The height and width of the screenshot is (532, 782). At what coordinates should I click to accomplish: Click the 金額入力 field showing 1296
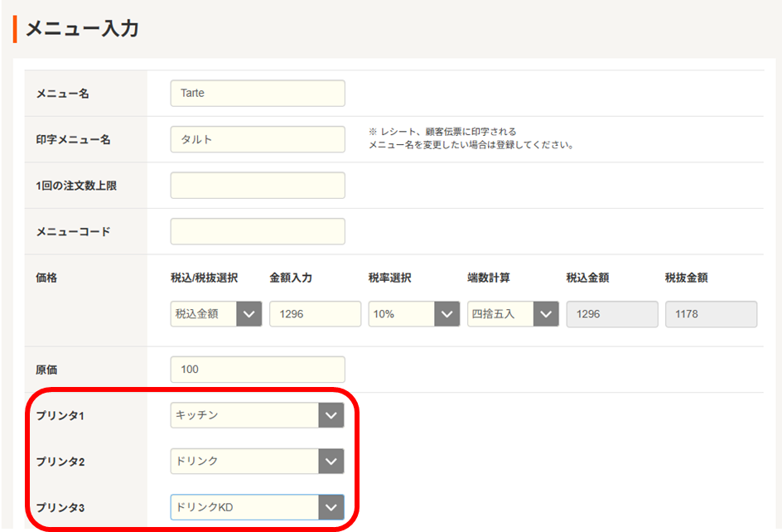[x=315, y=315]
